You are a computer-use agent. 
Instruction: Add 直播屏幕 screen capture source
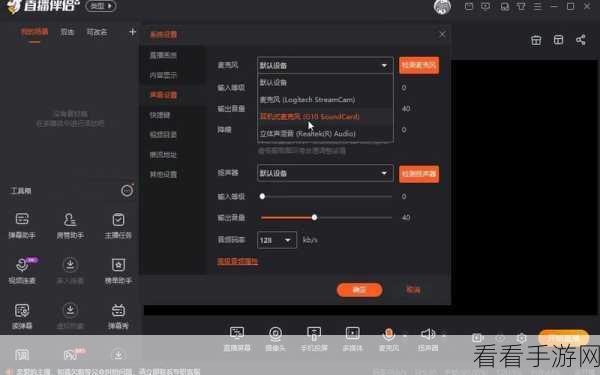click(237, 339)
